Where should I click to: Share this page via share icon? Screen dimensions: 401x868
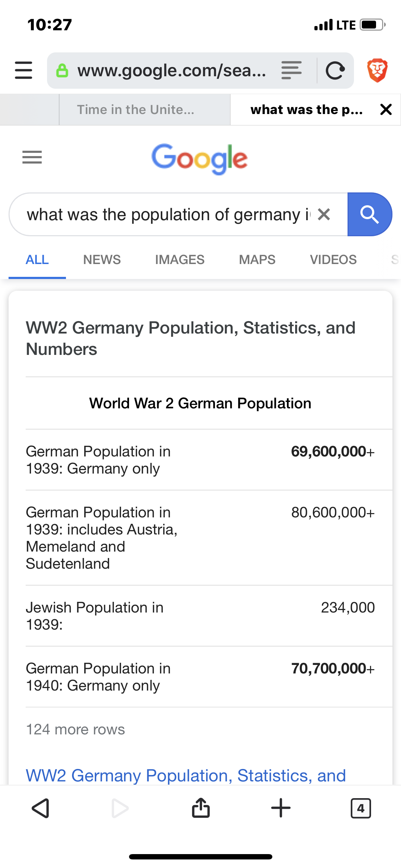click(201, 807)
